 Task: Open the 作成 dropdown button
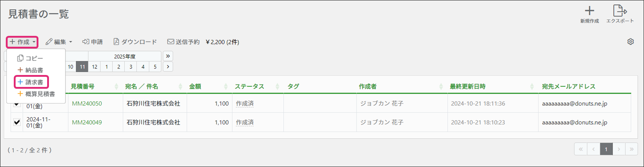tap(22, 42)
